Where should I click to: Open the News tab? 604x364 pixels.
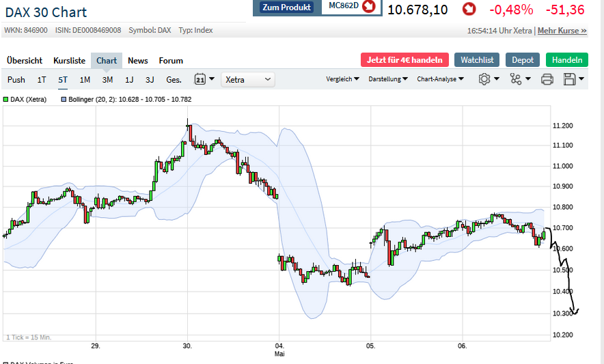click(138, 61)
